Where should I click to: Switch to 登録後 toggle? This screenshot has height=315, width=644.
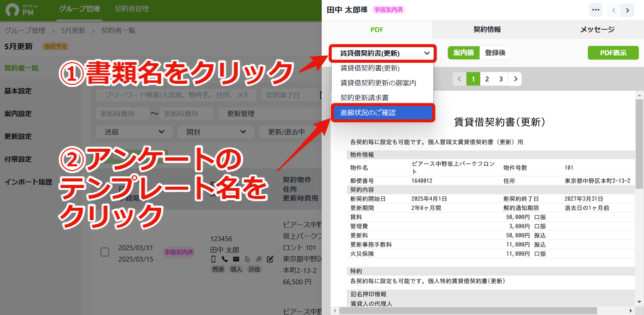tap(495, 53)
